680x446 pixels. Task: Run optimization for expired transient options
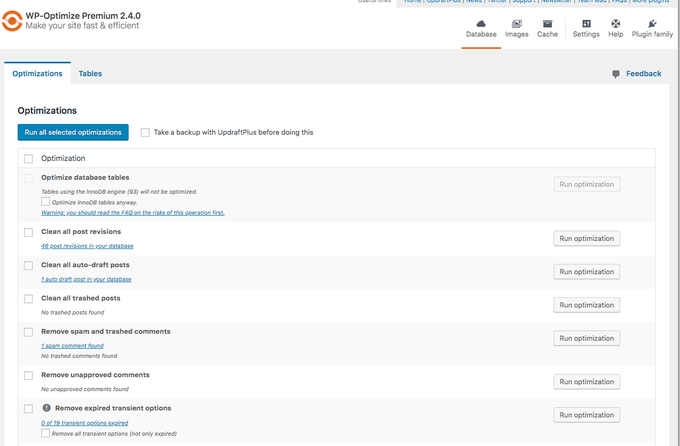coord(586,415)
